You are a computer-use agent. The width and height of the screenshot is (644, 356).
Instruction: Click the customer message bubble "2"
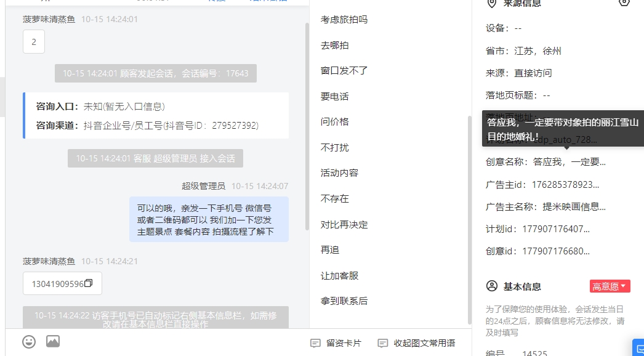[x=34, y=41]
